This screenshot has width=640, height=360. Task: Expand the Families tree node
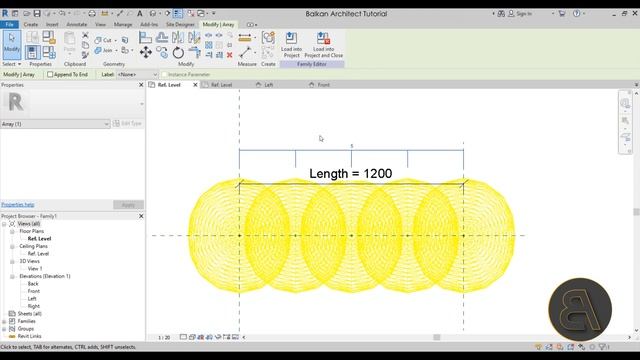[x=4, y=321]
